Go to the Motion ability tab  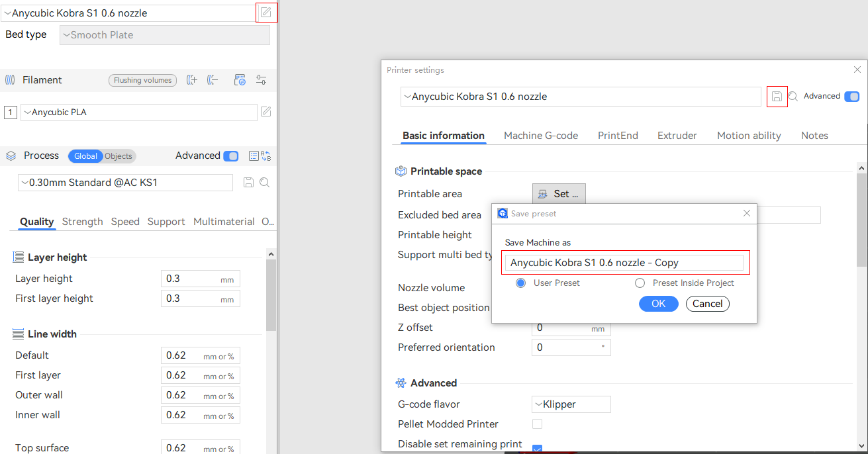pos(749,136)
